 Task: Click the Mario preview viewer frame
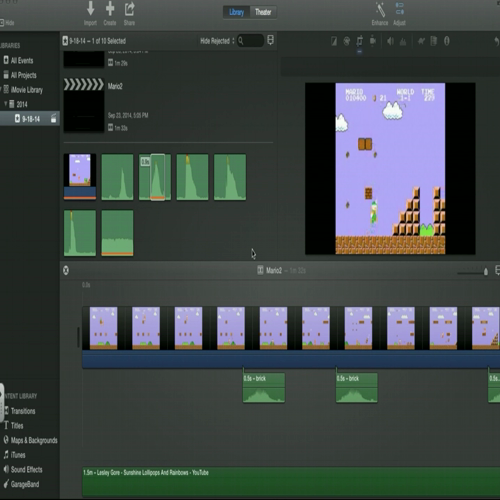(390, 169)
